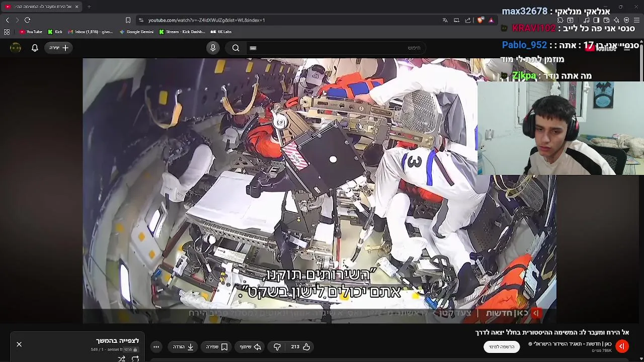Click the YouTube search magnifier button

[235, 48]
